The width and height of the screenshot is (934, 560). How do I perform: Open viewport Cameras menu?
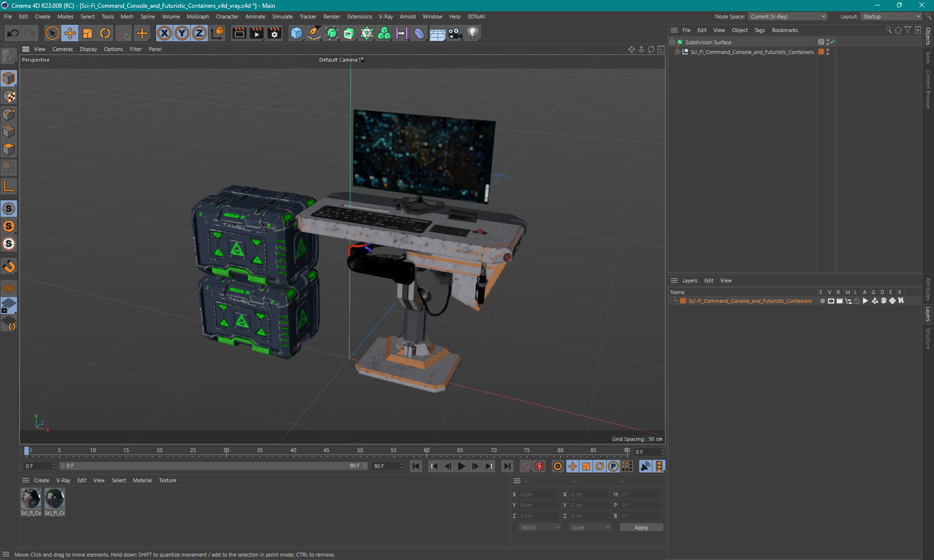point(62,49)
